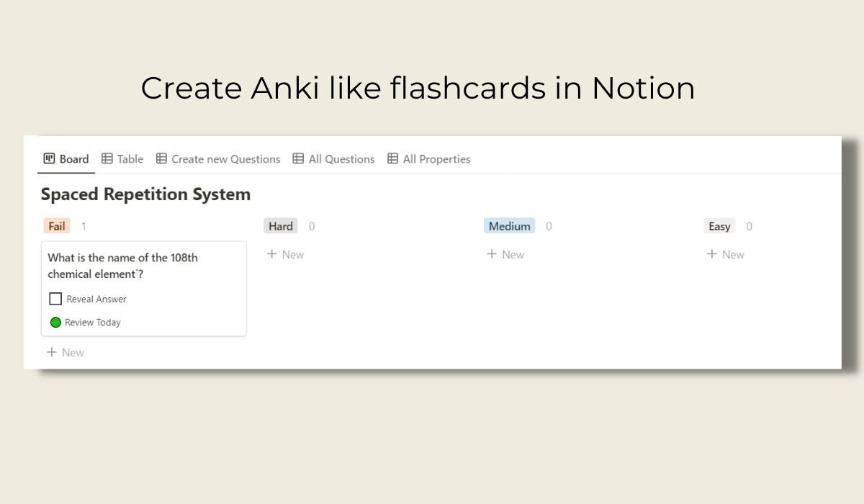
Task: Click the Easy column tag
Action: tap(719, 226)
